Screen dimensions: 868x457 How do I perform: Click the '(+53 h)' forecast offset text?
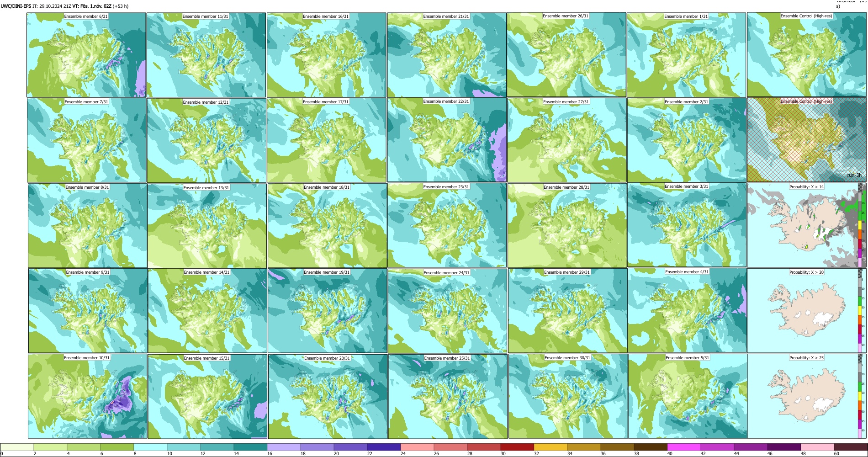click(x=121, y=6)
